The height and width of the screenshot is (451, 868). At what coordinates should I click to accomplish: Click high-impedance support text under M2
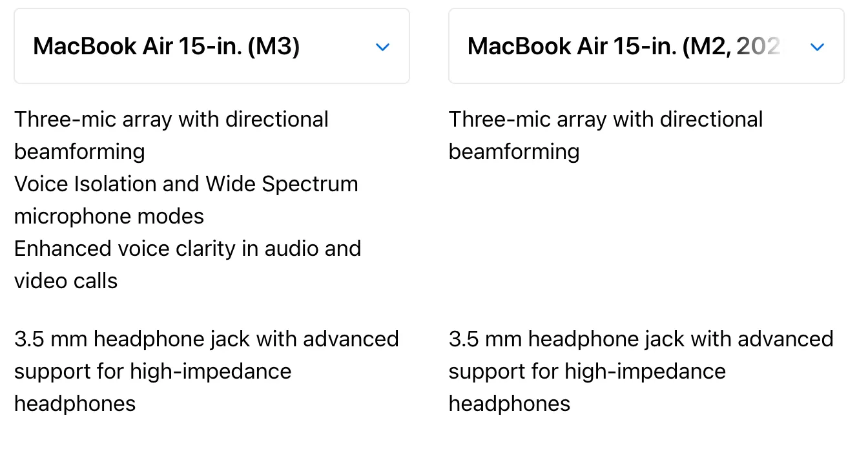click(x=587, y=372)
